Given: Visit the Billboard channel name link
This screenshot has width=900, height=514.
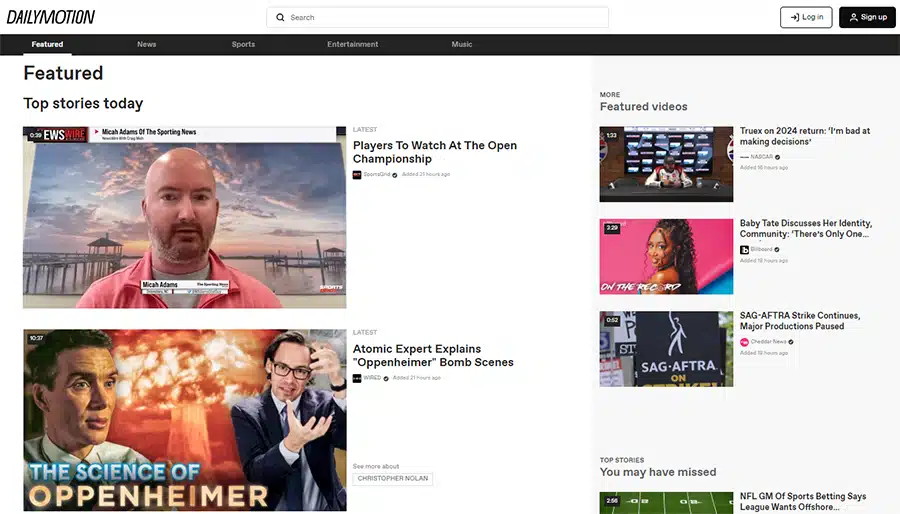Looking at the screenshot, I should coord(762,250).
